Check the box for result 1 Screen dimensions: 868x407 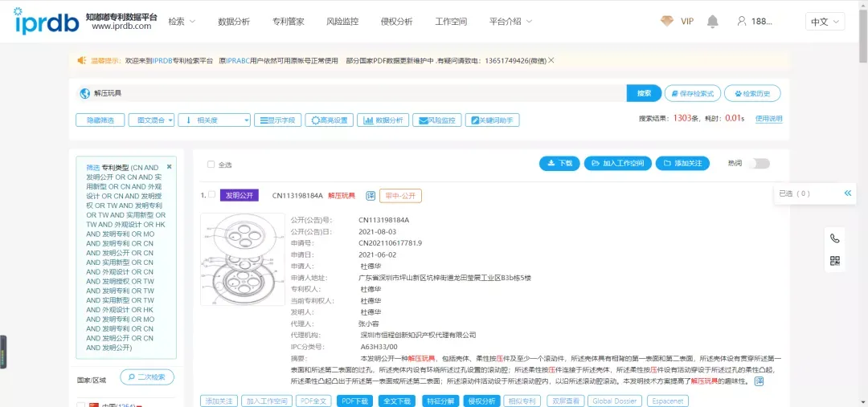pos(211,194)
